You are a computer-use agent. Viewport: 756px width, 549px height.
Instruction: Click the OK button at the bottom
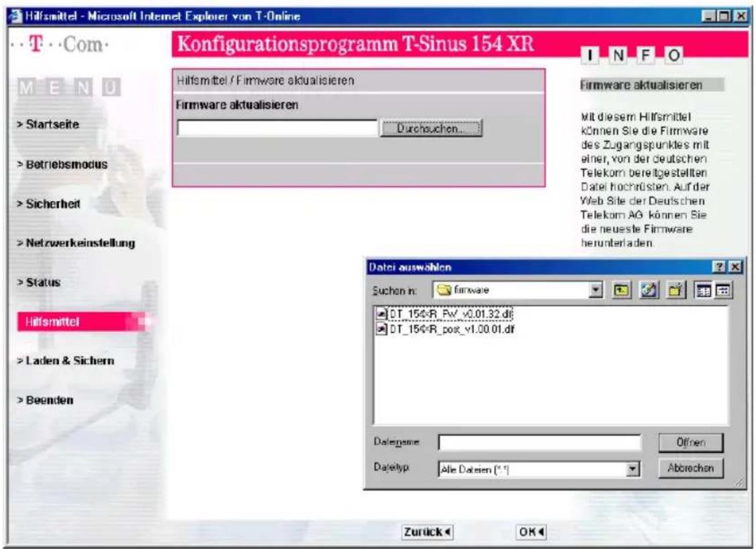(531, 532)
